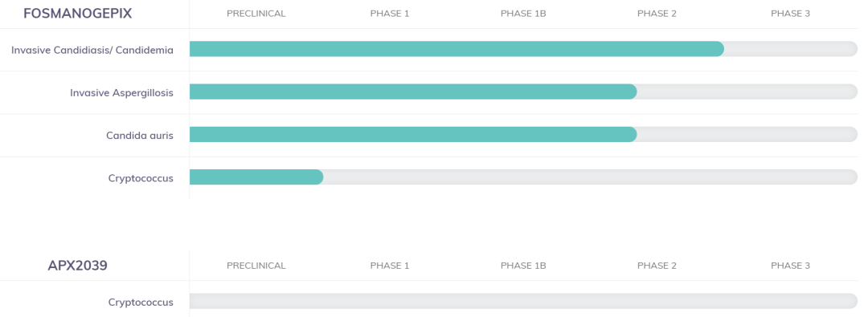Select PHASE 1 header under FOSMANOGEPIX
868x317 pixels.
click(x=390, y=14)
